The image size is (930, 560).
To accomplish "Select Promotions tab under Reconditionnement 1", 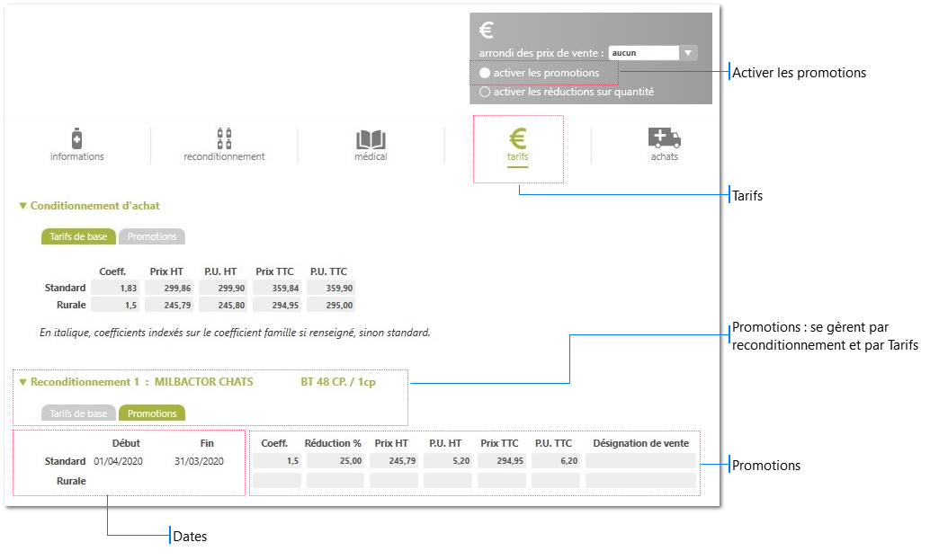I will (x=152, y=413).
